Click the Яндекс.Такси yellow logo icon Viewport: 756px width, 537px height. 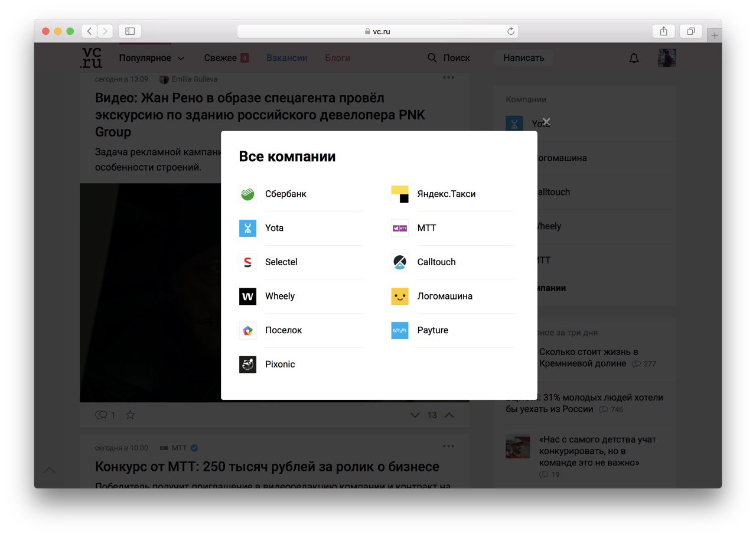click(x=400, y=194)
